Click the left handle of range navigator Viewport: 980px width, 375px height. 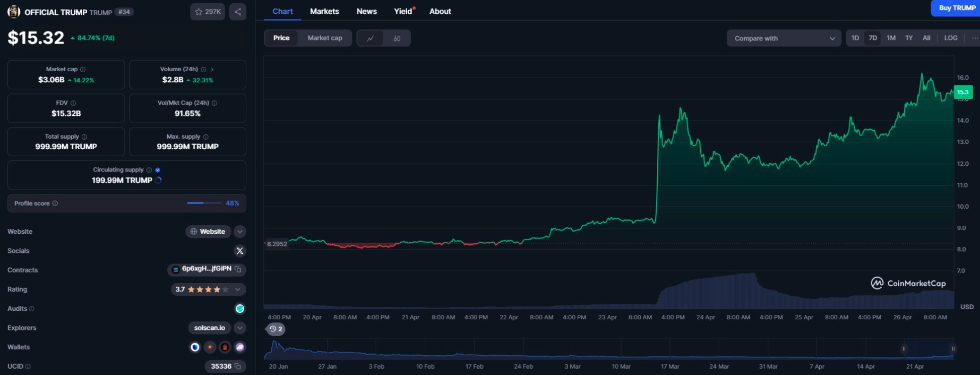(x=904, y=349)
